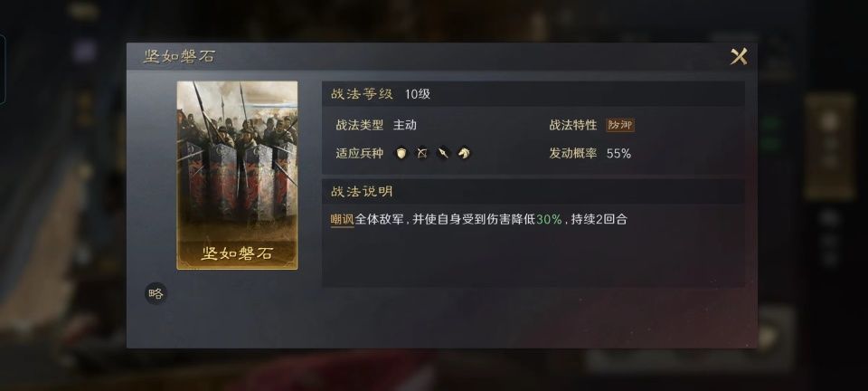Open the underlined 嘲讽 keyword link
The height and width of the screenshot is (391, 868).
click(342, 219)
